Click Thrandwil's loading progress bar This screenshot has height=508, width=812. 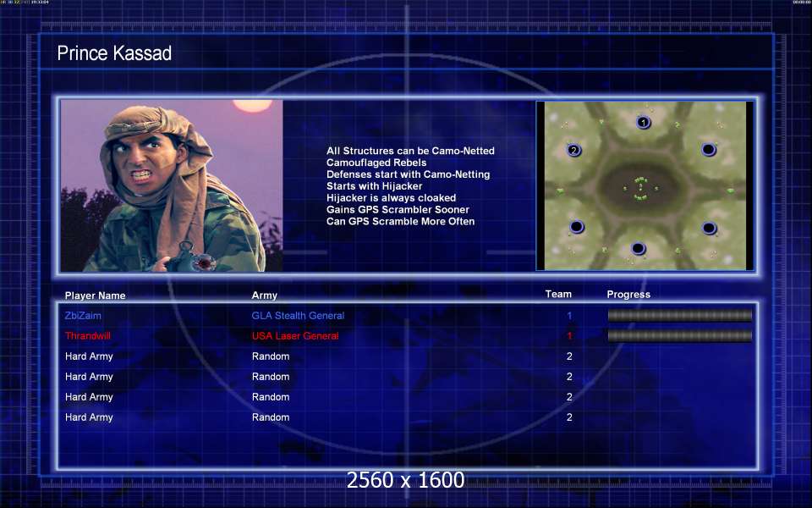tap(679, 336)
